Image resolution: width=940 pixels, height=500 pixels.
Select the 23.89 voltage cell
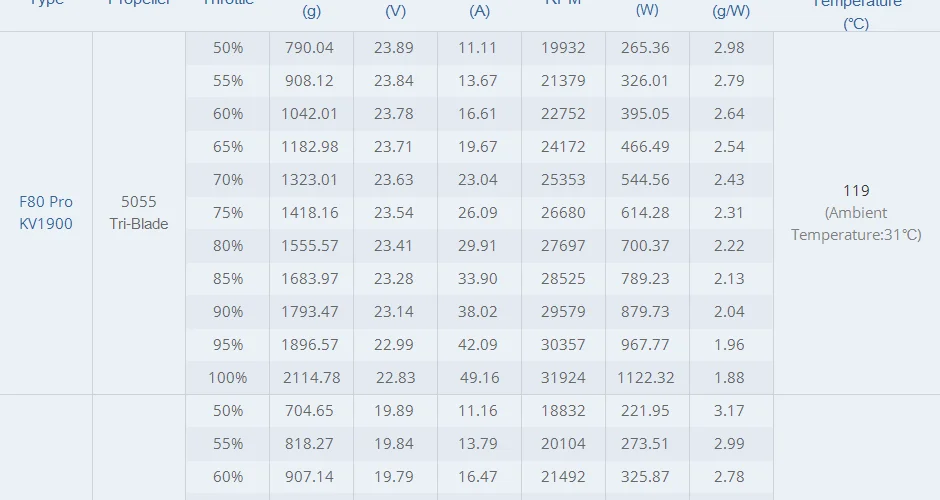pyautogui.click(x=394, y=47)
